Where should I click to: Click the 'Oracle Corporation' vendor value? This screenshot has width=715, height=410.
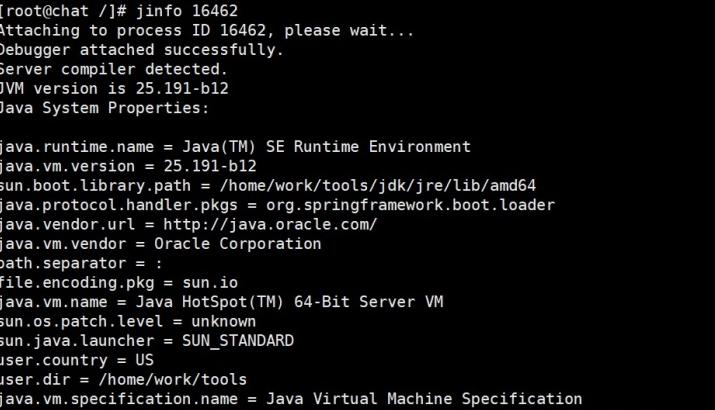pyautogui.click(x=238, y=244)
